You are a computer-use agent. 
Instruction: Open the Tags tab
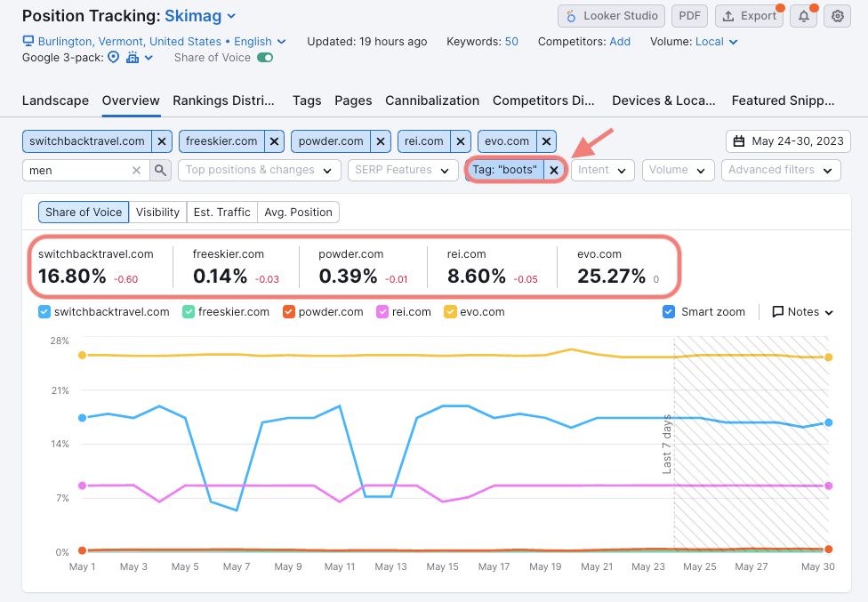[x=307, y=100]
